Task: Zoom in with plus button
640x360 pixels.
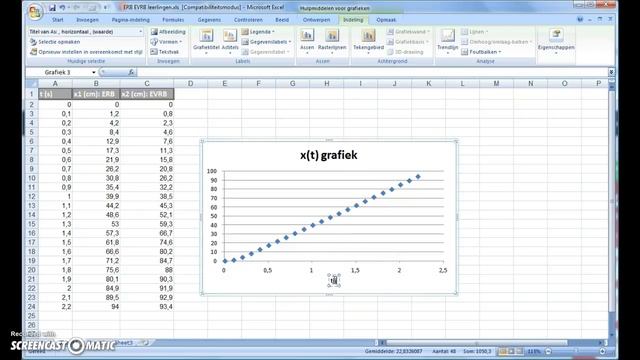Action: pyautogui.click(x=602, y=351)
